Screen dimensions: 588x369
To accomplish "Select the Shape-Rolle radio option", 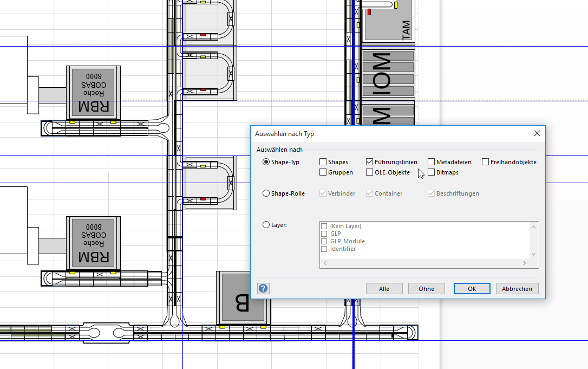I will (x=266, y=193).
